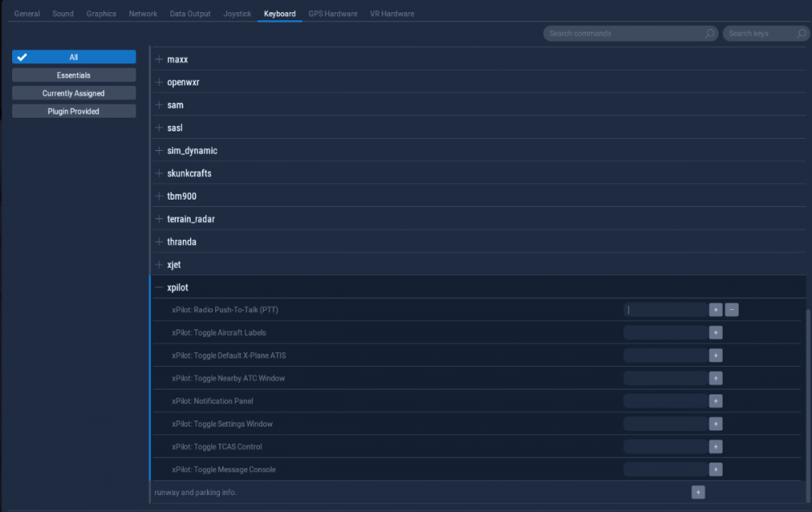The image size is (812, 512).
Task: Click the plus button for Toggle Aircraft Labels
Action: [x=715, y=333]
